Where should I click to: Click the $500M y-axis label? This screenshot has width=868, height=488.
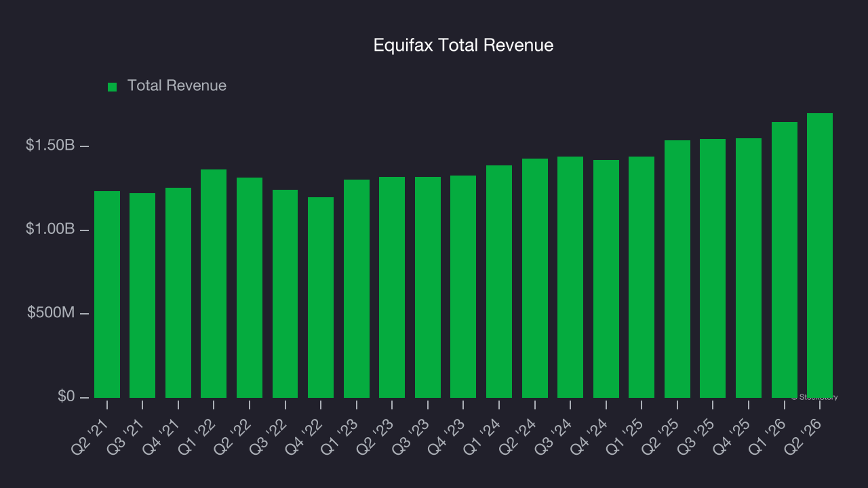point(52,313)
